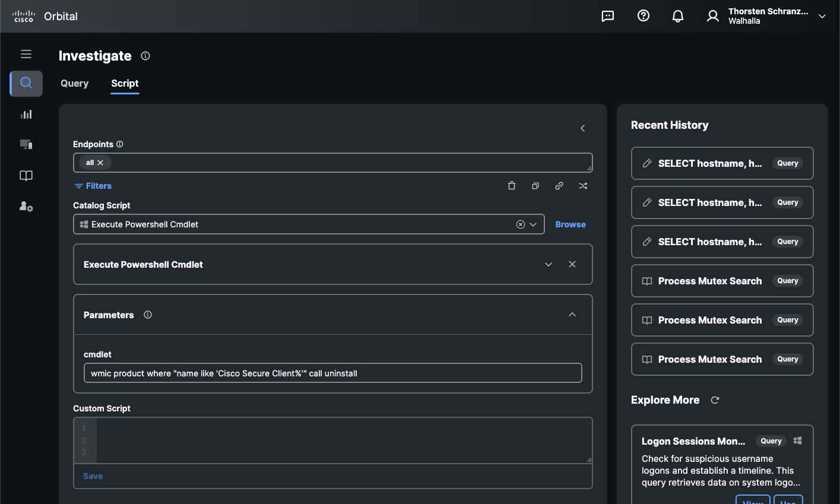
Task: Click the Windows icon on Logon Sessions card
Action: coord(798,440)
